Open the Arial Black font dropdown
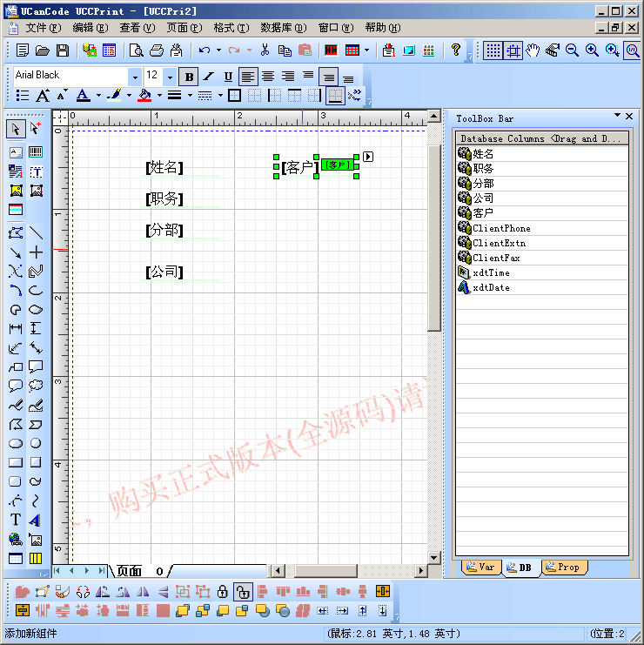This screenshot has width=644, height=645. (x=134, y=77)
